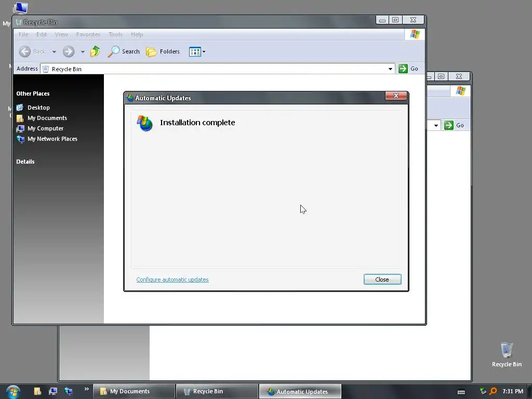532x399 pixels.
Task: Click the Automatic Updates title bar icon
Action: click(x=130, y=98)
